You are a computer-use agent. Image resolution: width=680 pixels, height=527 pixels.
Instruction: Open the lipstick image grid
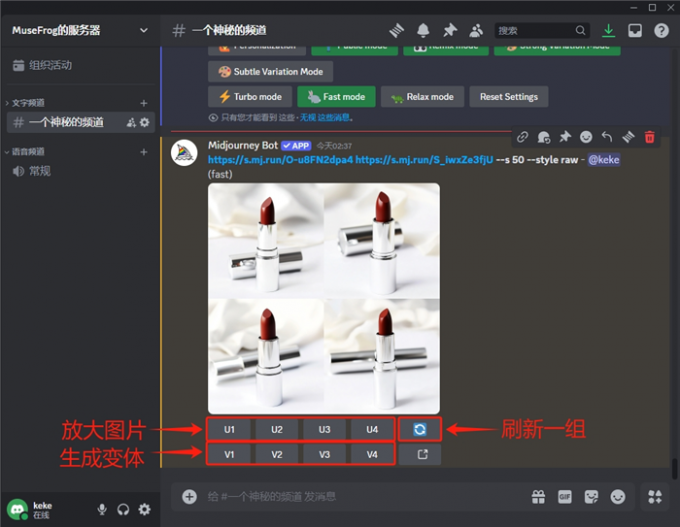tap(324, 298)
